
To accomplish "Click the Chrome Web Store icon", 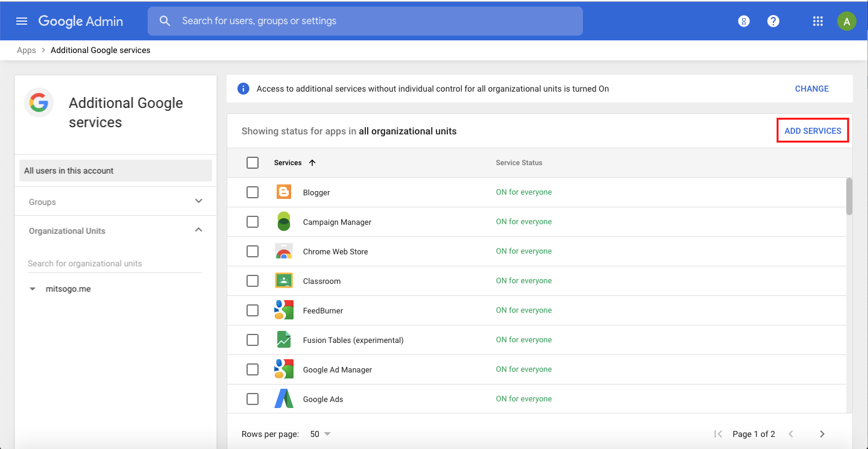I will coord(284,251).
